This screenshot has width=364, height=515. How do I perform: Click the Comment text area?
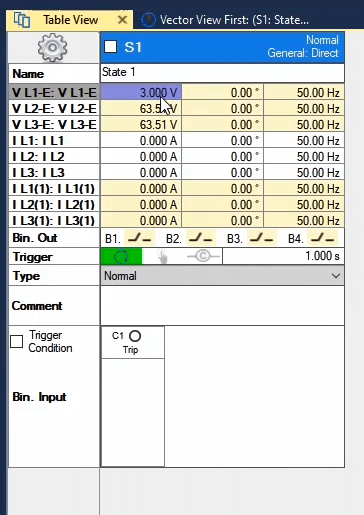[x=222, y=306]
